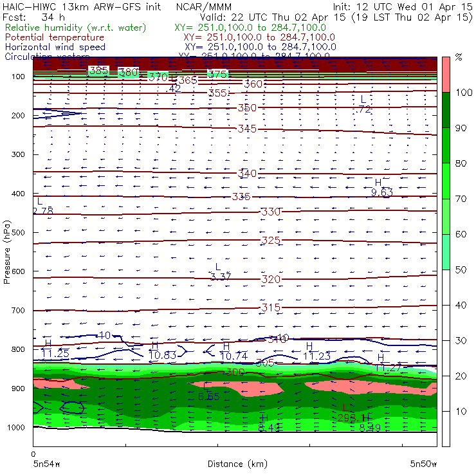The image size is (476, 476).
Task: Click the '320' isentrope label
Action: click(x=271, y=279)
